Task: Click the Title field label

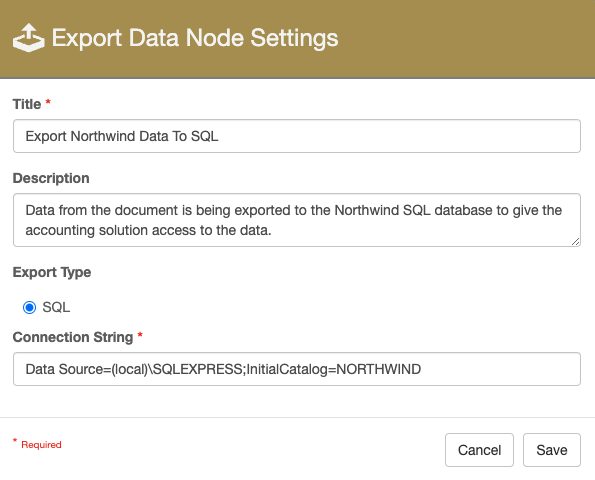Action: [27, 104]
